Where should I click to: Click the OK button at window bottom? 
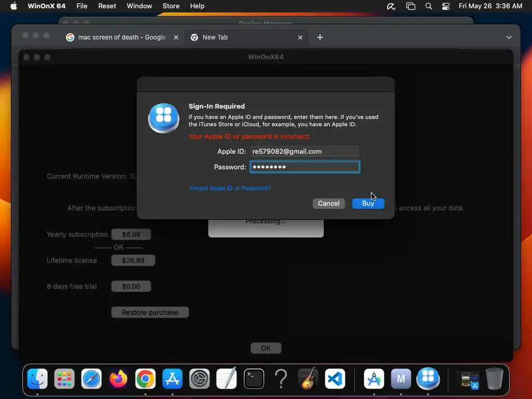[266, 349]
